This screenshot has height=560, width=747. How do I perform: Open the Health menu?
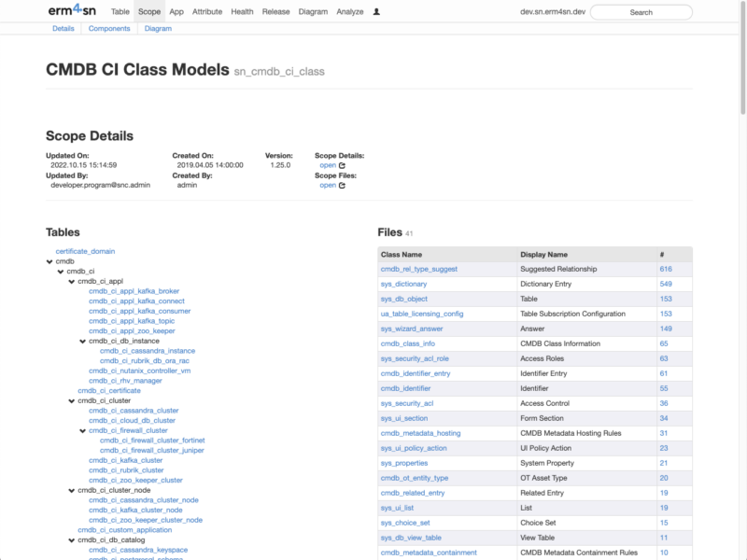tap(243, 12)
